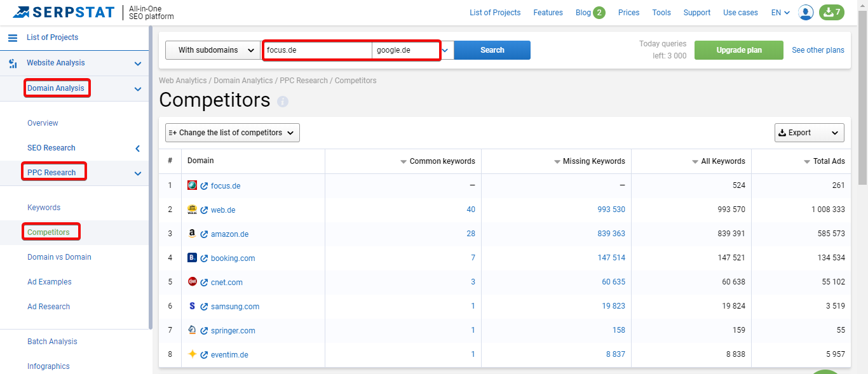Collapse the PPC Research chevron

138,173
